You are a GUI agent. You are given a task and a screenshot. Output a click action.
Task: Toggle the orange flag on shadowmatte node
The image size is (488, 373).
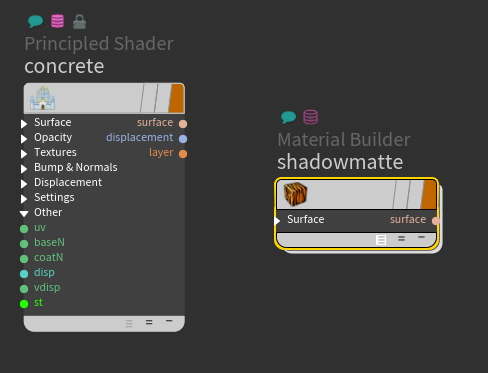click(429, 194)
